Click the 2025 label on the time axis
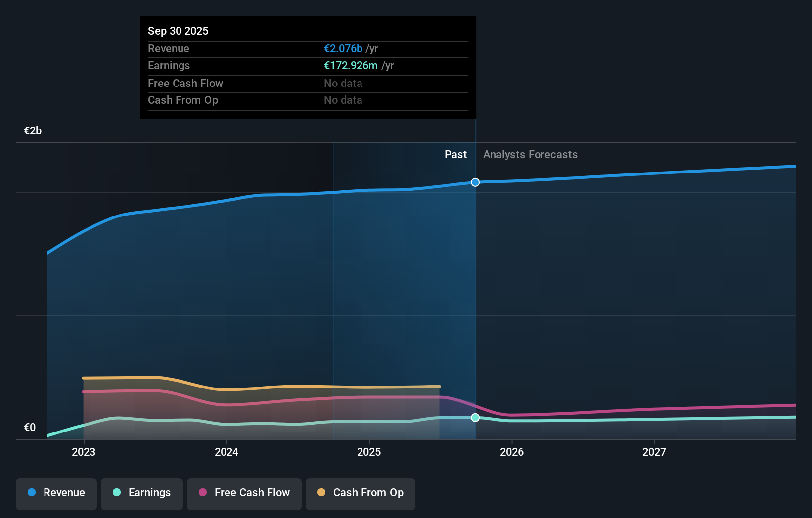812x518 pixels. [369, 452]
